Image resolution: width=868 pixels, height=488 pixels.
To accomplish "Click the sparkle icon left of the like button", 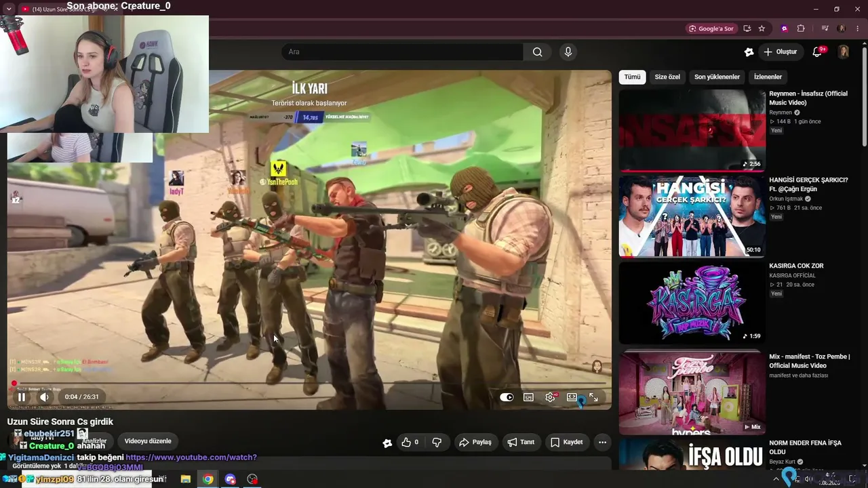I will (387, 443).
